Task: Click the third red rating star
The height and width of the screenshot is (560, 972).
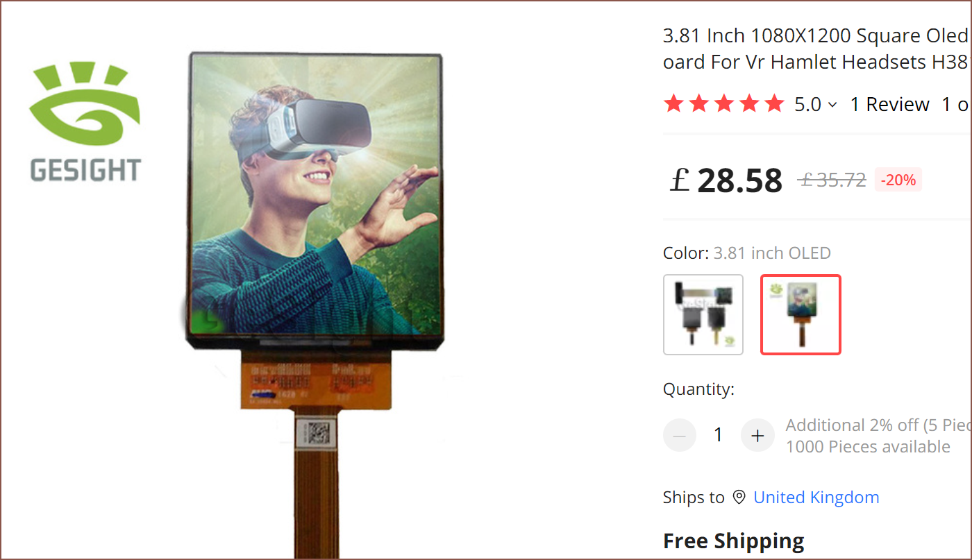Action: click(723, 104)
